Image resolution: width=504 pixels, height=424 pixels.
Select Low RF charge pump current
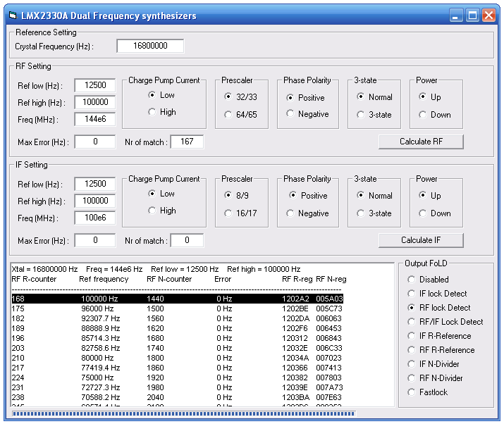tap(161, 95)
